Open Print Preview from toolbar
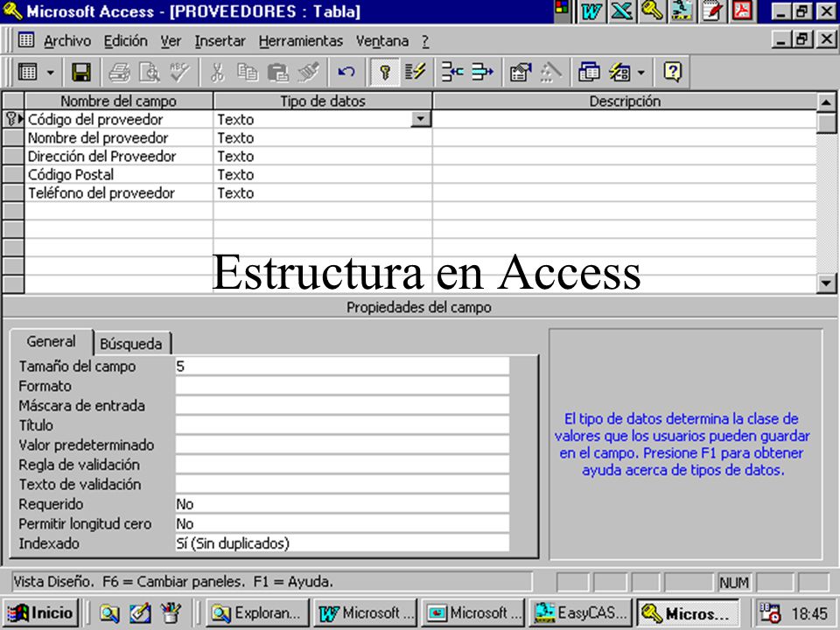The image size is (840, 630). 150,73
